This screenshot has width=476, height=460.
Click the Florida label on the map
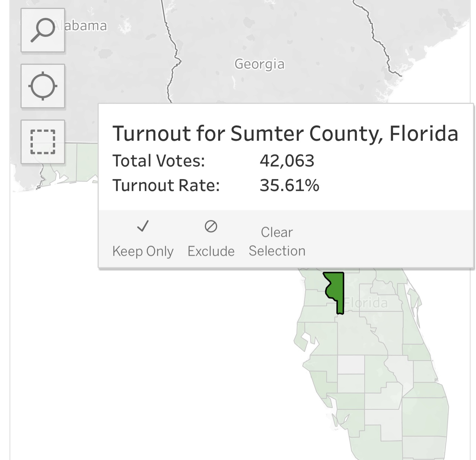[366, 303]
